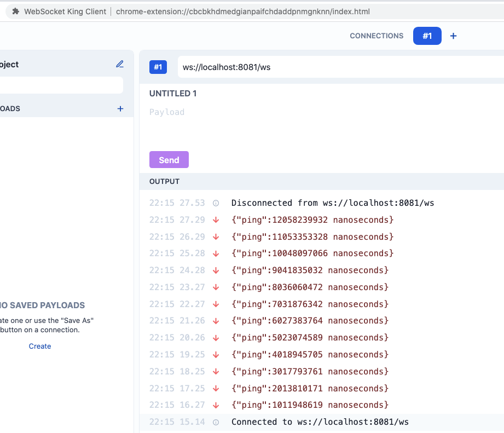Click the UNTITLED 1 payload title
Screen dimensions: 504x433
pyautogui.click(x=173, y=94)
